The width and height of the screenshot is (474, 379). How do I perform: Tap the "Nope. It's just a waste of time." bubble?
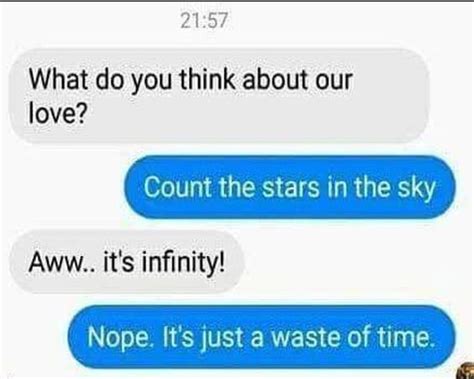click(262, 337)
